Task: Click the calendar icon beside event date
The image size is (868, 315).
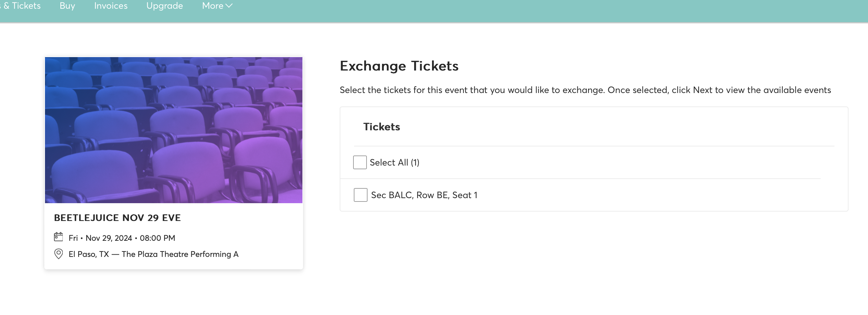Action: pyautogui.click(x=58, y=237)
